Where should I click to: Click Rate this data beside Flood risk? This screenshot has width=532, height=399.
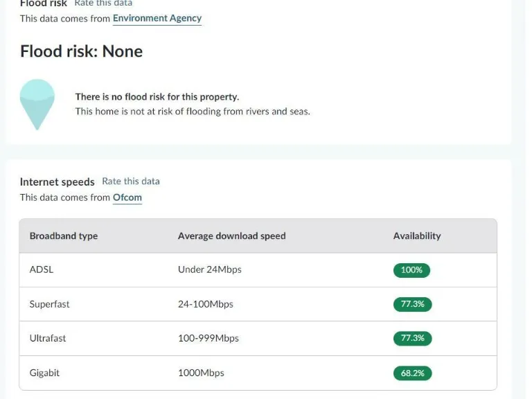[x=103, y=3]
